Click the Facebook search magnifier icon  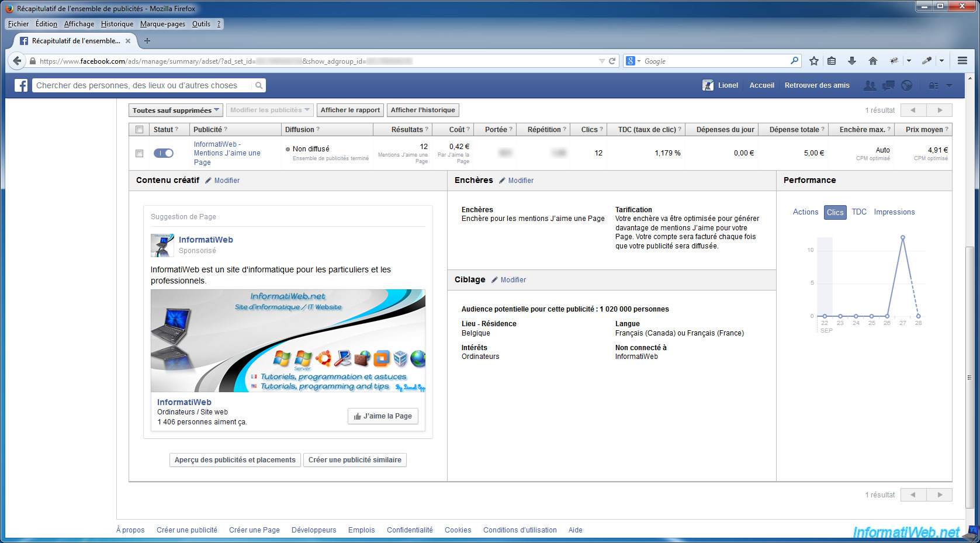(x=258, y=85)
